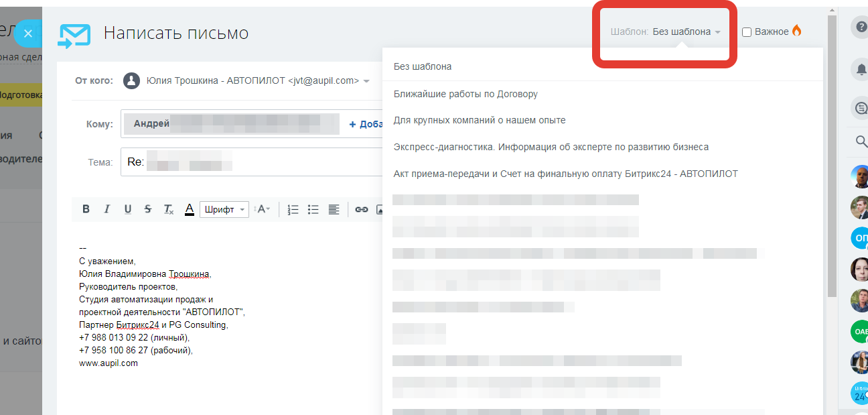Click the Тема subject input field
868x415 pixels.
pos(255,162)
